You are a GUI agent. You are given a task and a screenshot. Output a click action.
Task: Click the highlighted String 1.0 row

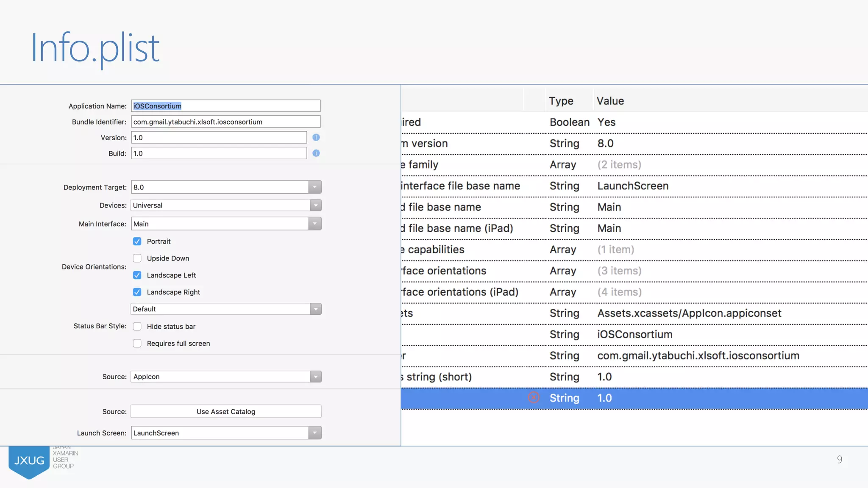(634, 398)
